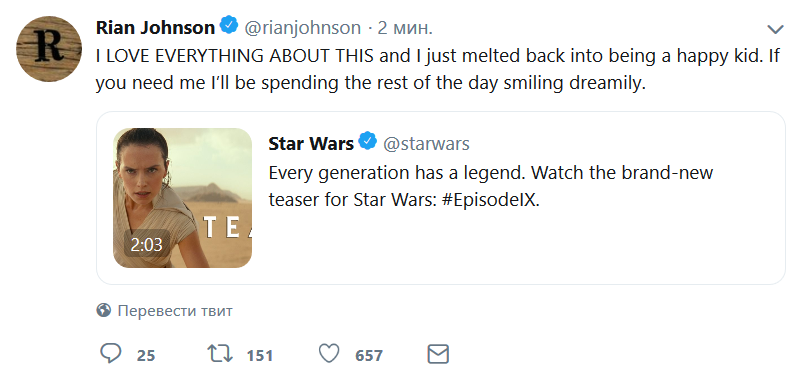Open the @rianjohnson handle link

point(302,28)
